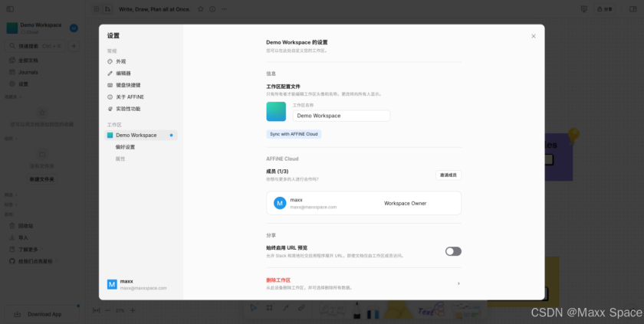This screenshot has height=324, width=644.
Task: Open 关于 AFFiNE page
Action: click(140, 97)
